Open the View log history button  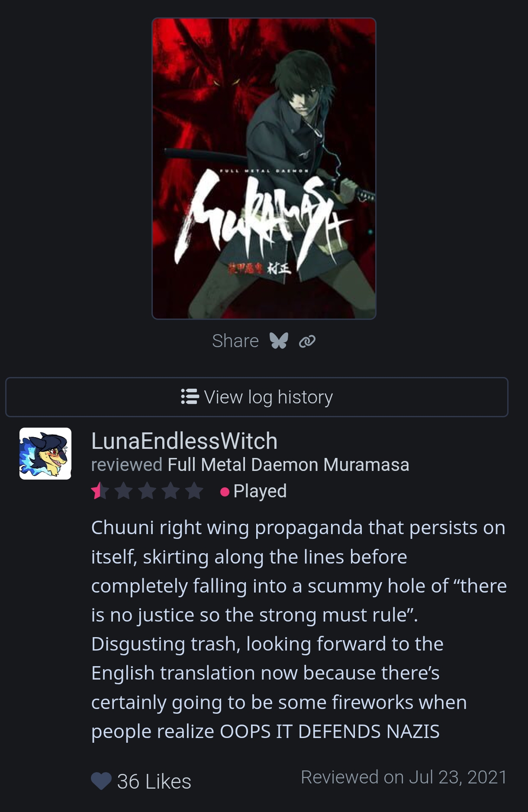coord(257,397)
